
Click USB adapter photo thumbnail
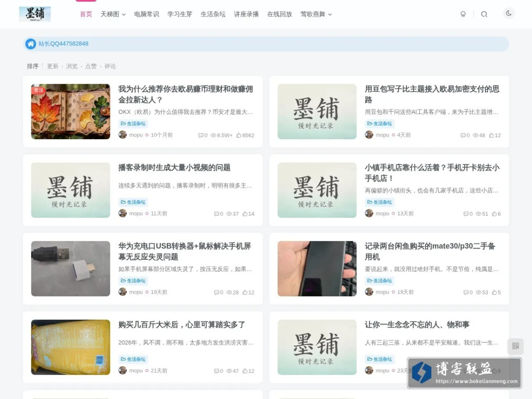tap(70, 269)
